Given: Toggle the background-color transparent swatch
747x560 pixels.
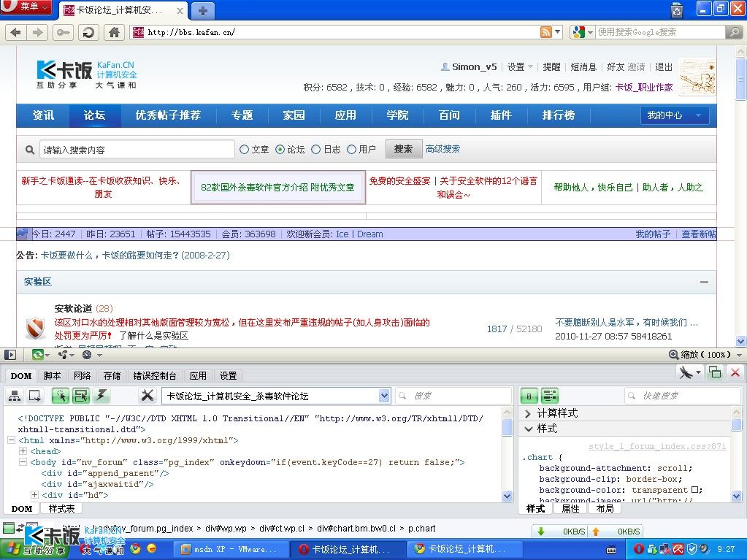Looking at the screenshot, I should point(694,489).
